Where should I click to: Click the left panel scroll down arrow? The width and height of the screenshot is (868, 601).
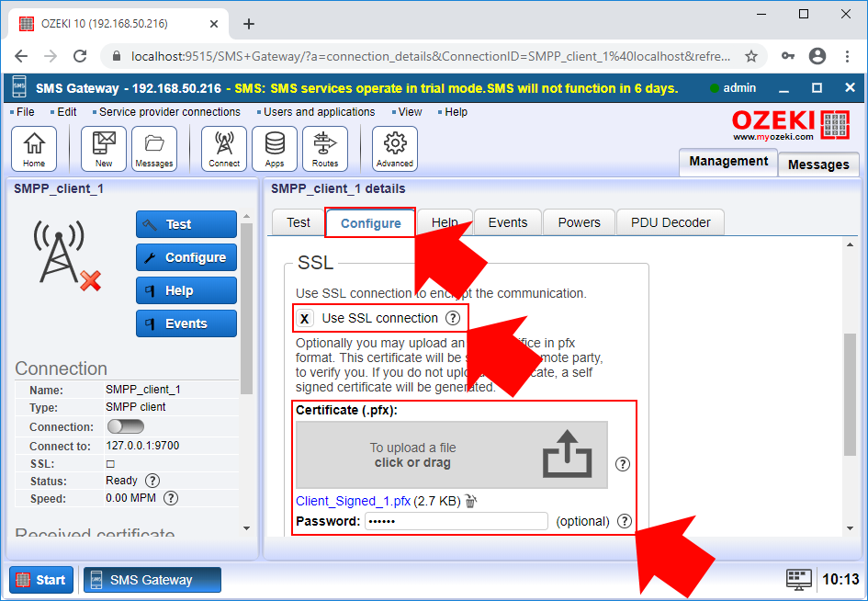(247, 528)
